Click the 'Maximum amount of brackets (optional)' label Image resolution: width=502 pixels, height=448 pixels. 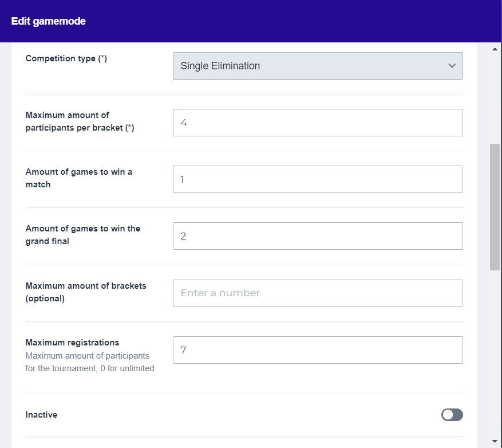point(86,292)
